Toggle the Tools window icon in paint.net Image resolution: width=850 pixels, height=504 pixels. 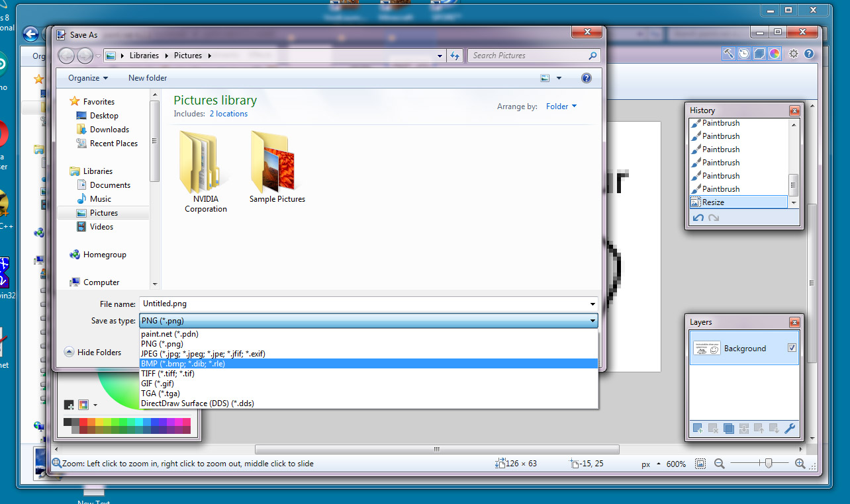728,54
